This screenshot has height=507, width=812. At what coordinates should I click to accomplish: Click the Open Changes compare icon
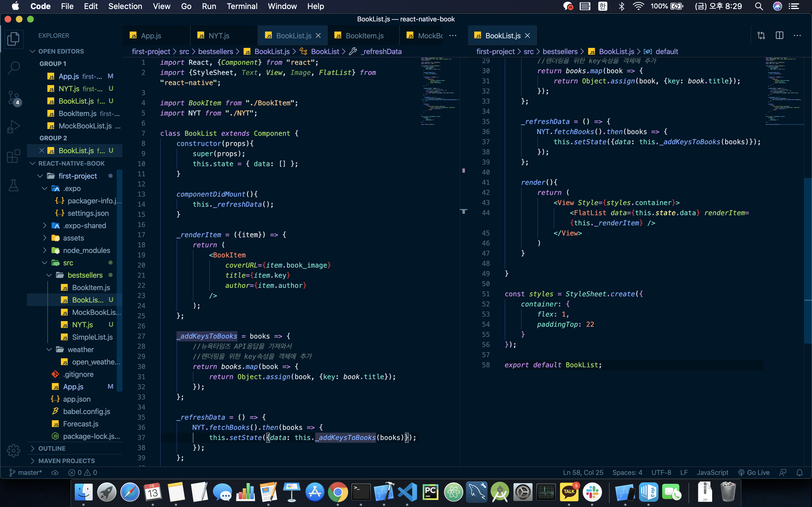click(761, 35)
